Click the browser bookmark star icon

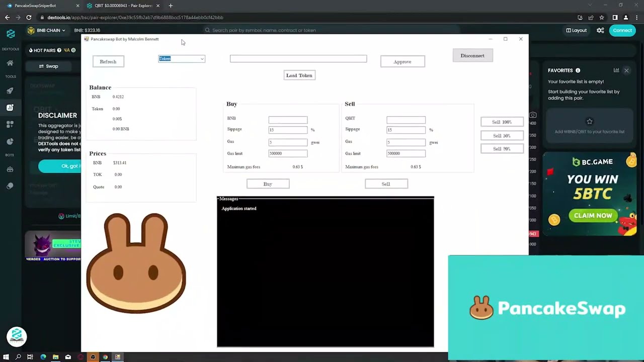click(601, 18)
